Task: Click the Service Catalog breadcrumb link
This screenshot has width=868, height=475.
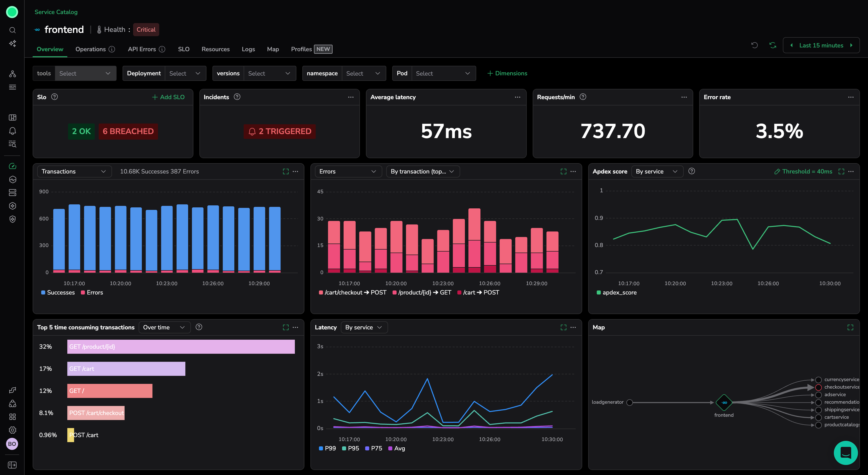Action: click(56, 12)
